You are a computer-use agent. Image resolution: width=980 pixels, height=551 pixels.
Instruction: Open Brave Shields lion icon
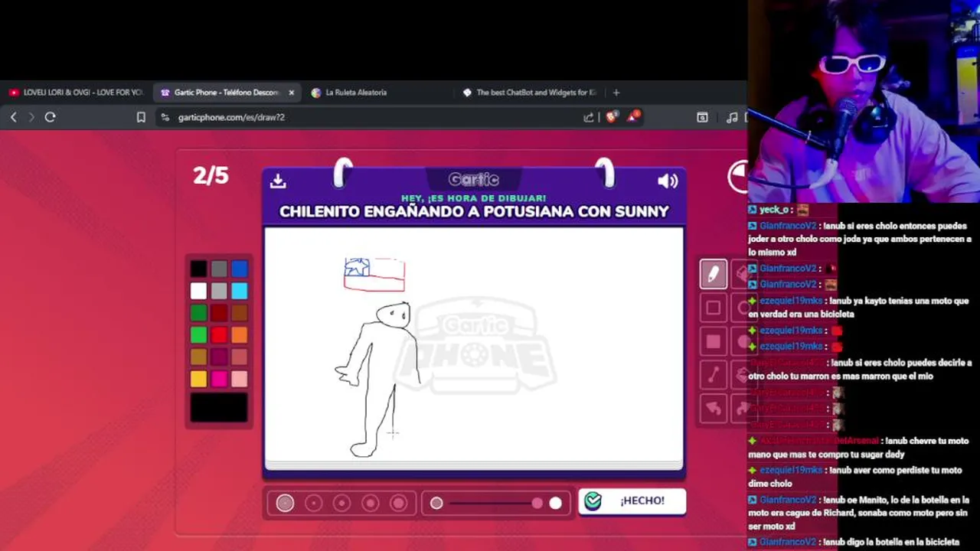click(611, 117)
